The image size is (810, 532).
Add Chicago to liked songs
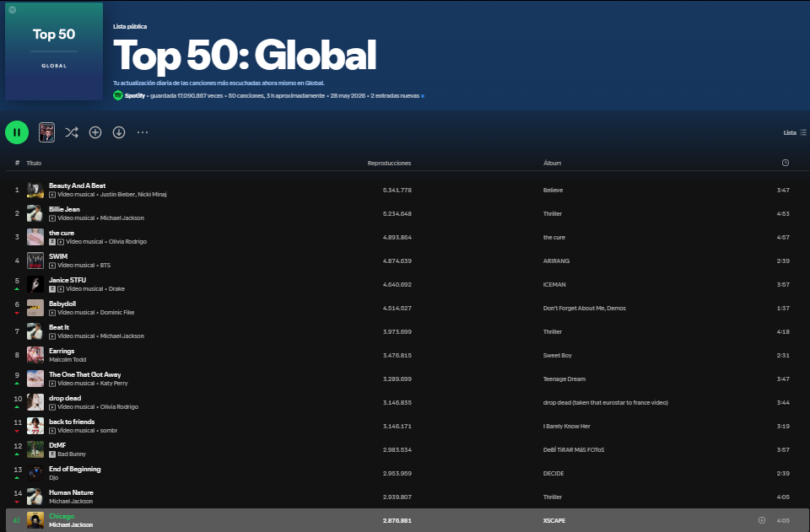(x=761, y=520)
